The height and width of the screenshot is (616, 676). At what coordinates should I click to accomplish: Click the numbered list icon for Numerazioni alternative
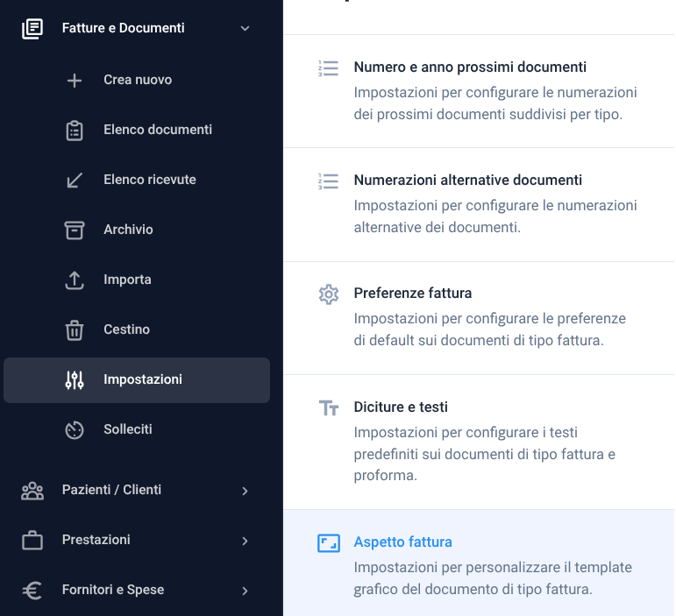point(329,181)
